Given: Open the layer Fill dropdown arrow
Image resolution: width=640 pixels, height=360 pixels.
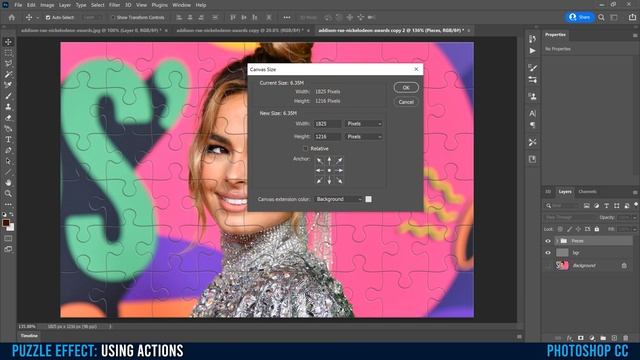Looking at the screenshot, I should (x=634, y=229).
